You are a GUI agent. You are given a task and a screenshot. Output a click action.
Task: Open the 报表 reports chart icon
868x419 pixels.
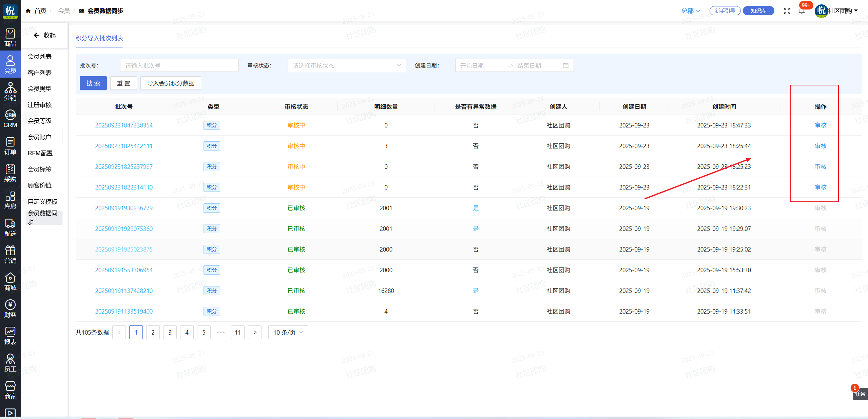(x=10, y=336)
